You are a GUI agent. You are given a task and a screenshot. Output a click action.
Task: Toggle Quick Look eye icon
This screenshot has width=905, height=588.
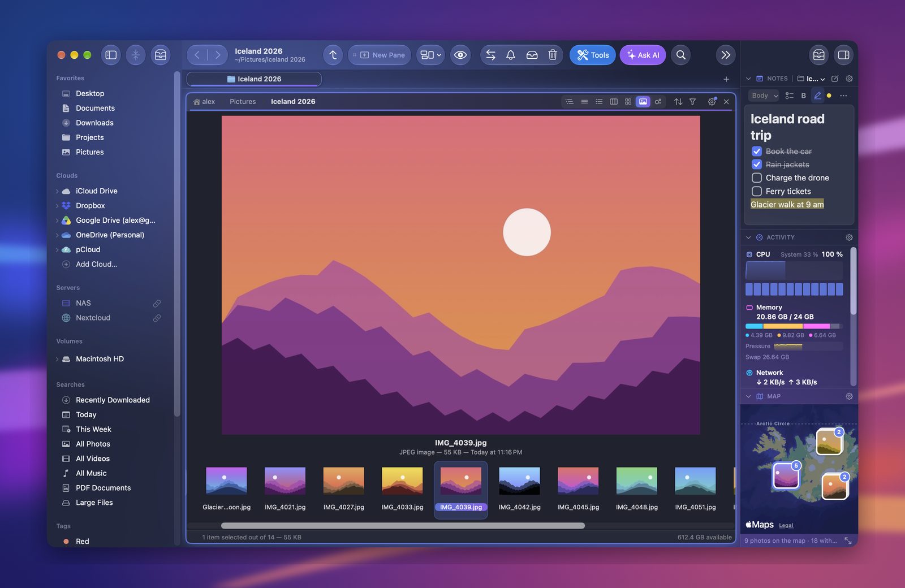460,55
